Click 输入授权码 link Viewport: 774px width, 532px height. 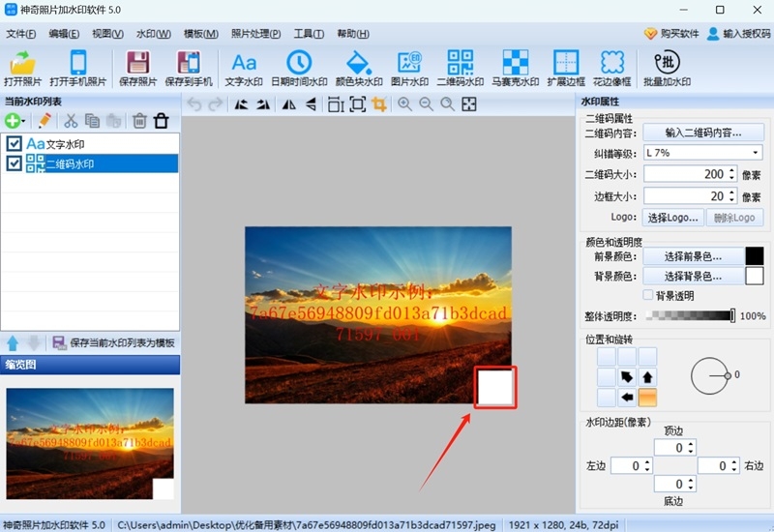click(738, 34)
